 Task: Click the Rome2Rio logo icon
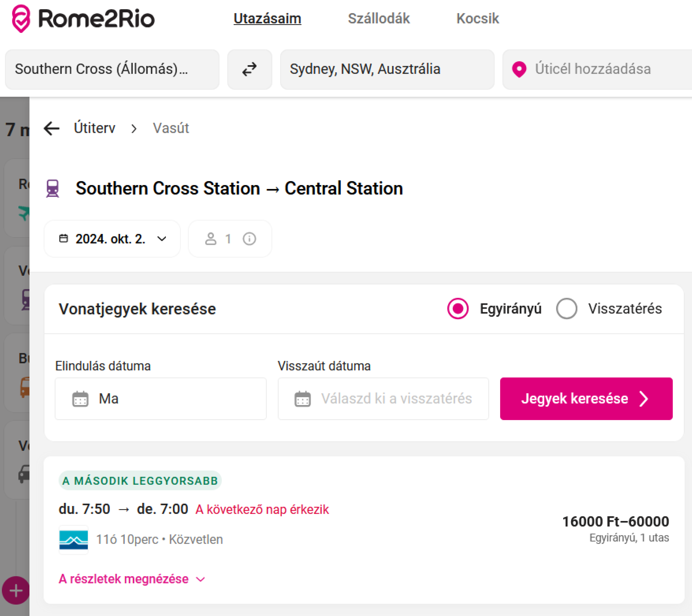click(21, 19)
